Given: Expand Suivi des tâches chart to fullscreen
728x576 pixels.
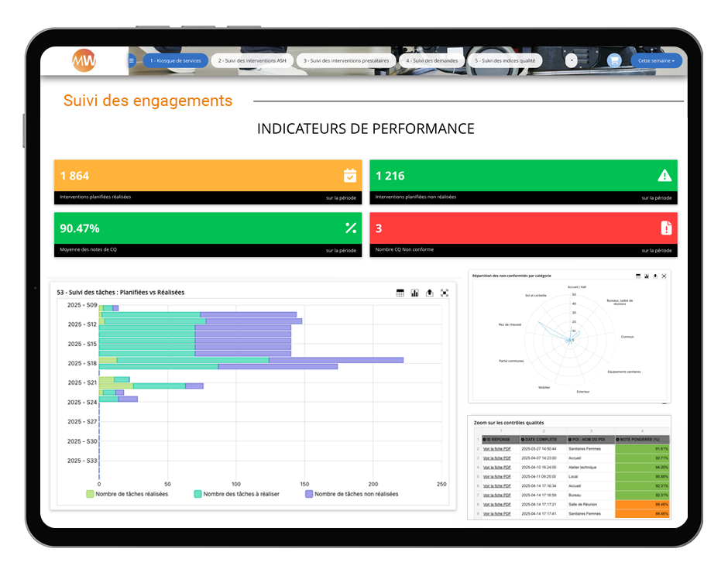Looking at the screenshot, I should 445,293.
